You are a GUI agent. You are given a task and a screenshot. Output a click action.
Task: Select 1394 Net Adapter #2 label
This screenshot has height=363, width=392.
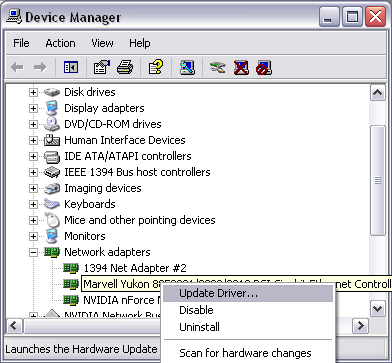[x=135, y=268]
